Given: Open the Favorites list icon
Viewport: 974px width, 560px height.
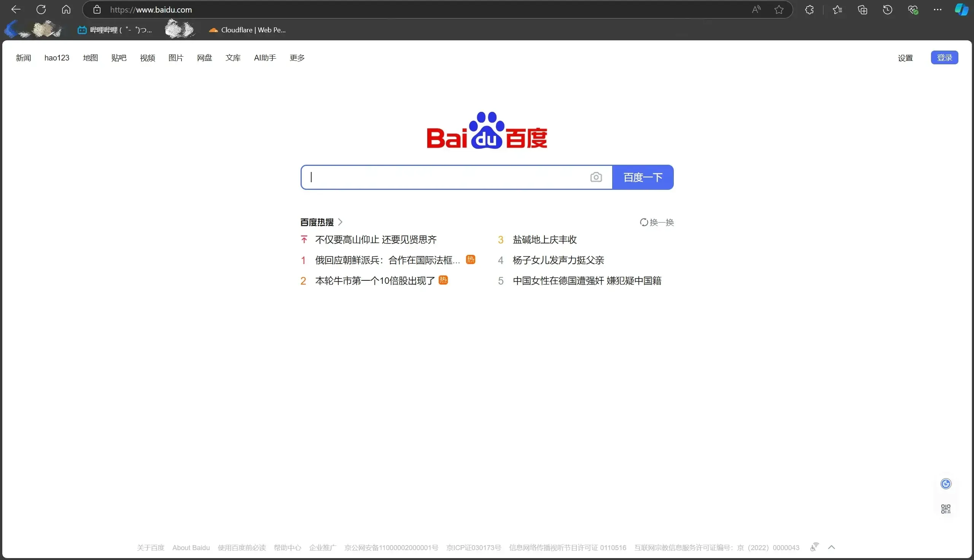Looking at the screenshot, I should point(837,10).
